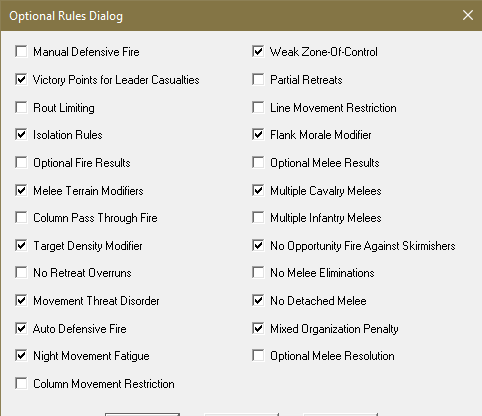Enable Column Pass Through Fire
The image size is (482, 416).
[x=21, y=218]
